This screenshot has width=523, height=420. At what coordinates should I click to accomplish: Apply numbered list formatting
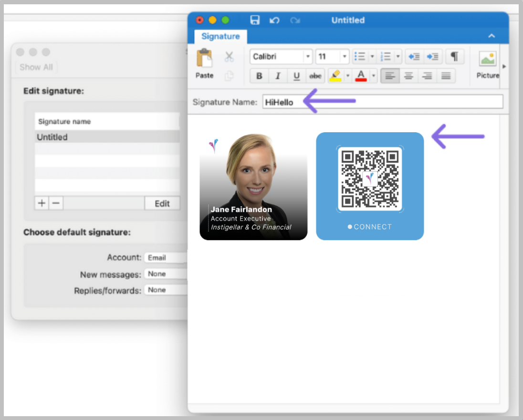[386, 56]
